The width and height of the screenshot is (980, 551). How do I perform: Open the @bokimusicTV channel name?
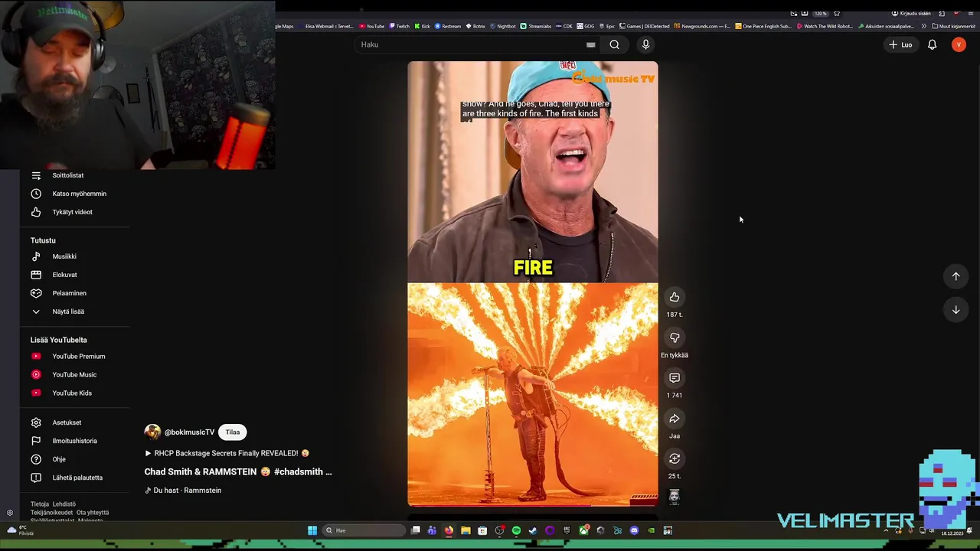click(189, 432)
